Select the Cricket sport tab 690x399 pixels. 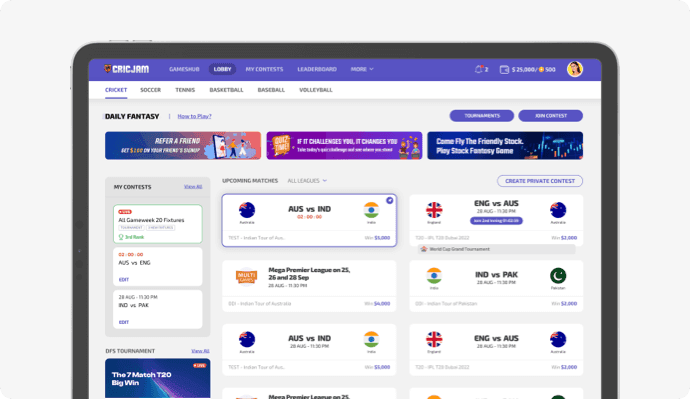pos(116,90)
